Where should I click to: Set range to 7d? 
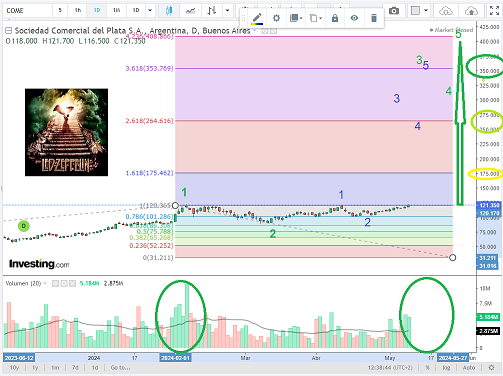[75, 368]
